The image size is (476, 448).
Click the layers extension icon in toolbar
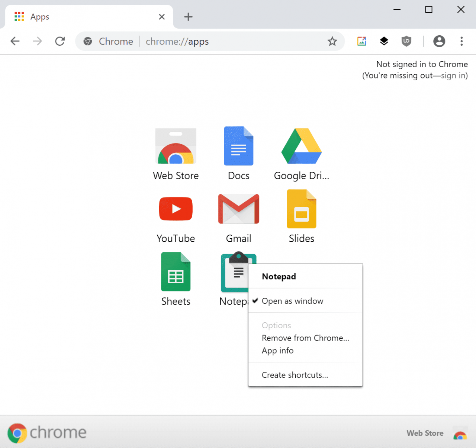pos(384,41)
